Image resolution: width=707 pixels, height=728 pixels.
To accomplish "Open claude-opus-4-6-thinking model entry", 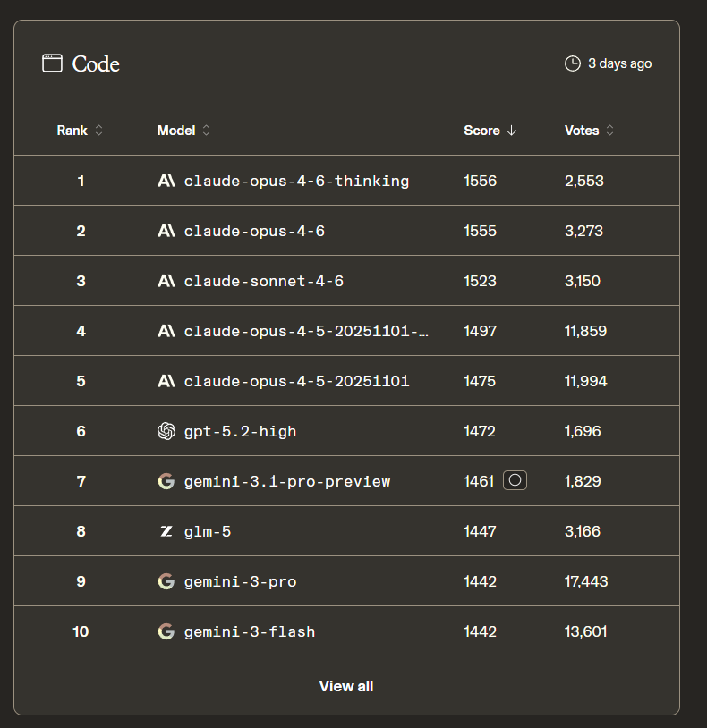I will point(296,181).
